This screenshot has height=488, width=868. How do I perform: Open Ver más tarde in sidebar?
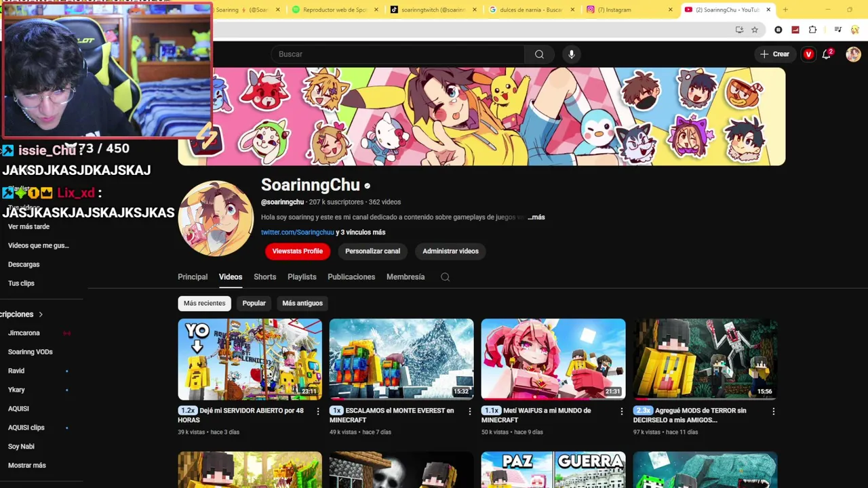28,226
